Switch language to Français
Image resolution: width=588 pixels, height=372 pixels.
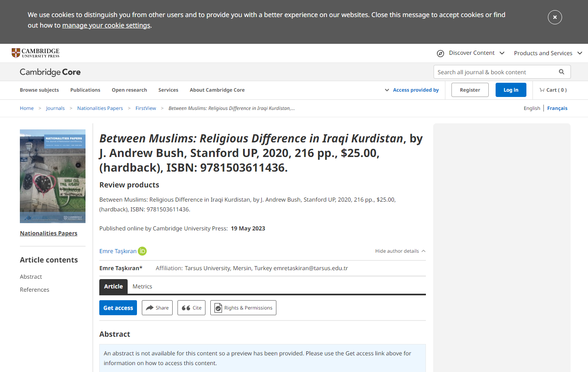pos(557,108)
